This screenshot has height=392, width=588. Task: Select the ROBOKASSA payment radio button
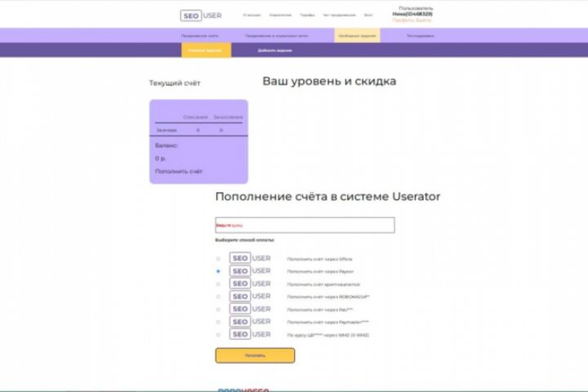218,296
